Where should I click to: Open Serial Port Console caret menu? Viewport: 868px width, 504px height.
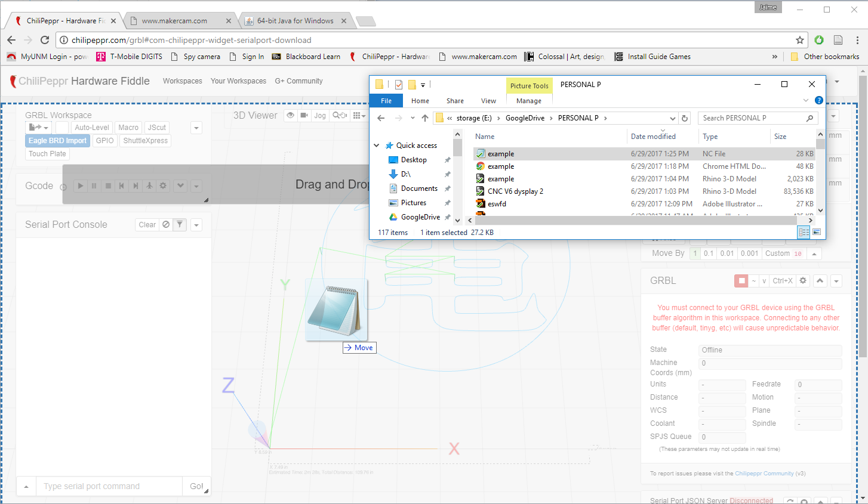[196, 225]
